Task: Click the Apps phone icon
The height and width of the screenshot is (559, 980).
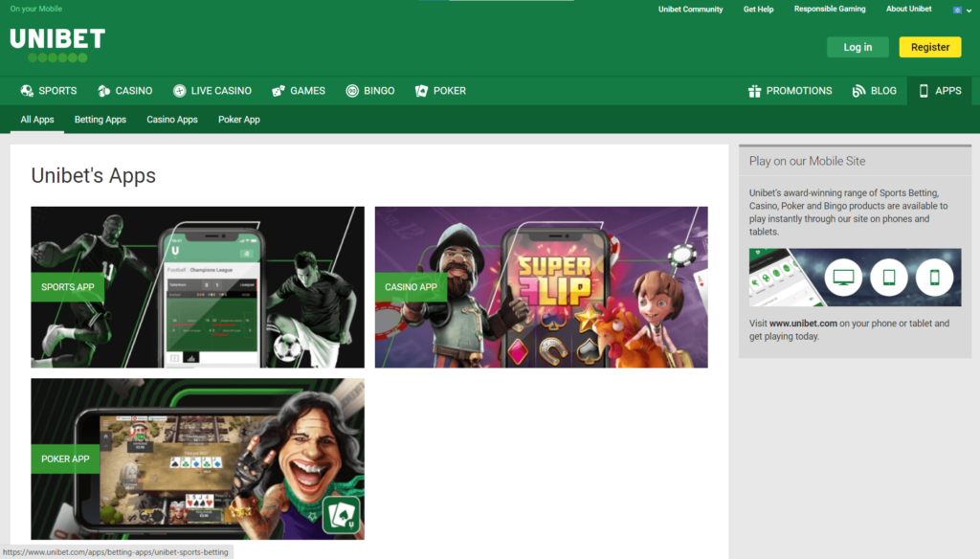Action: [924, 91]
